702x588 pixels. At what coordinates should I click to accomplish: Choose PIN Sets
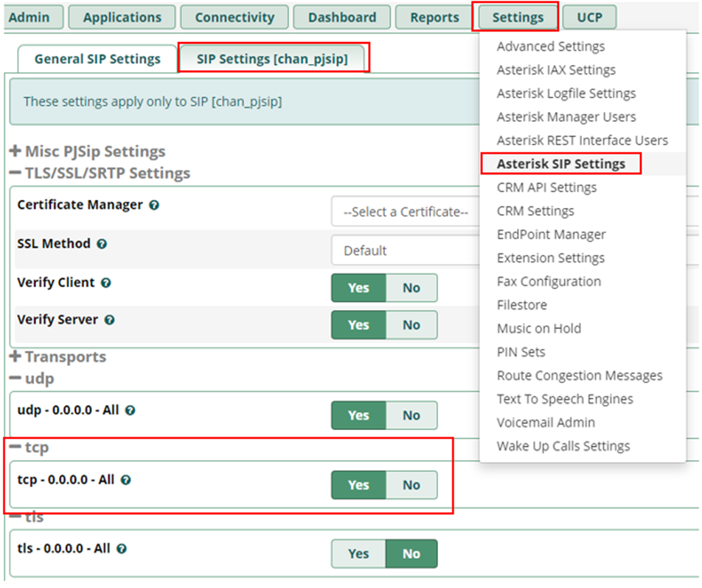tap(521, 352)
